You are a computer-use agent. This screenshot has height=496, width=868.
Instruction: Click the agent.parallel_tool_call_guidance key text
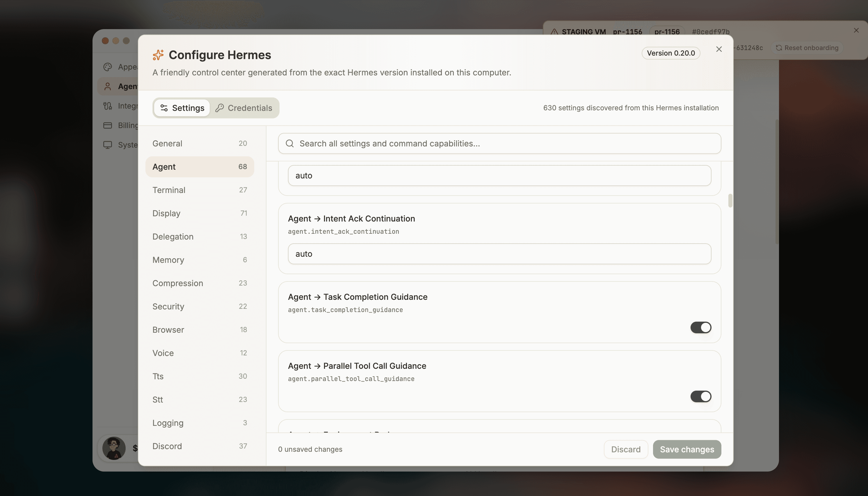[x=351, y=379]
